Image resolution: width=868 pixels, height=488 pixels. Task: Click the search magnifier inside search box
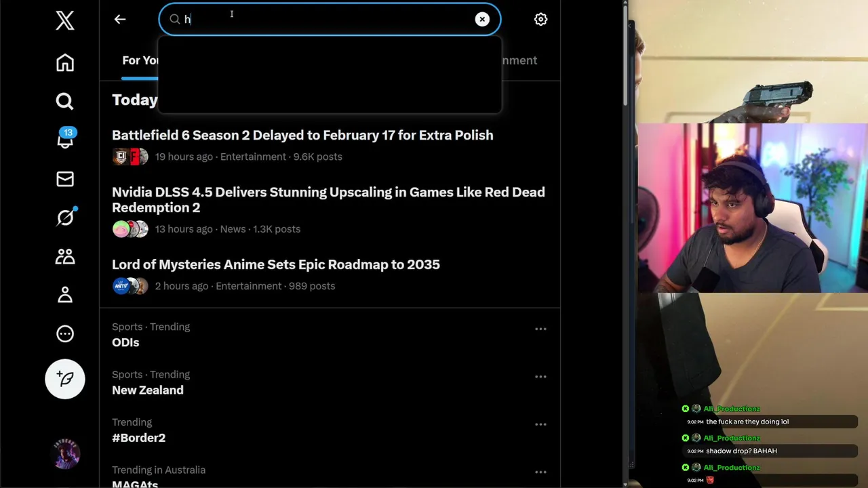pyautogui.click(x=175, y=20)
